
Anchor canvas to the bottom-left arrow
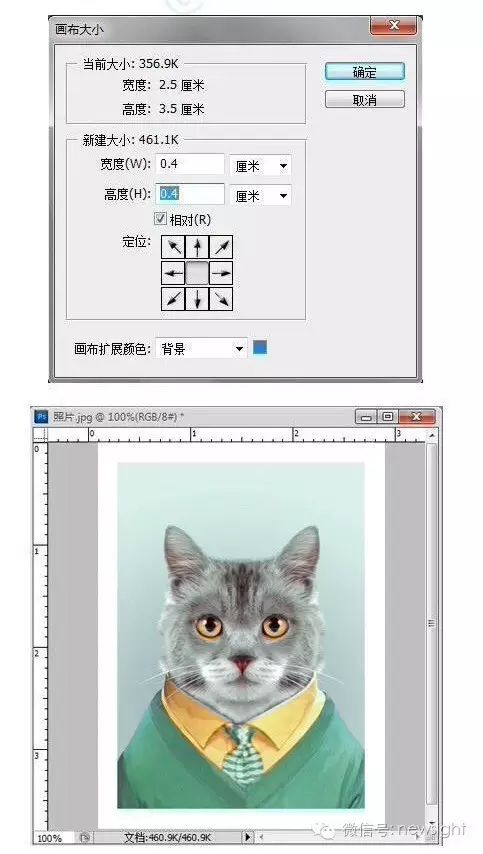pos(173,298)
